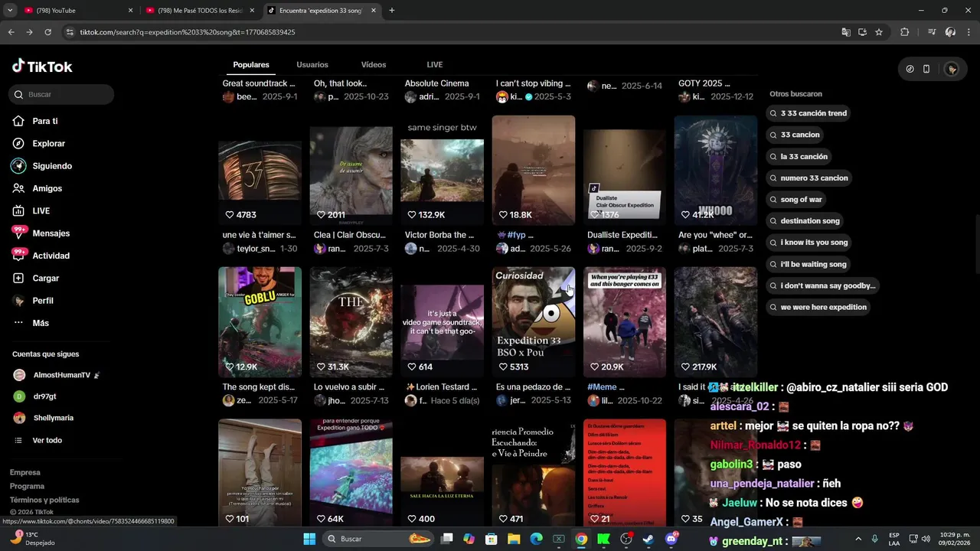Switch to 'Me Pasé TODOS los Resid' tab
This screenshot has width=980, height=551.
point(200,11)
